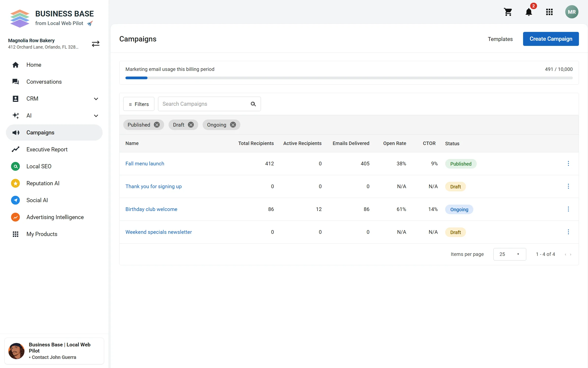Select Campaigns in the sidebar
This screenshot has width=588, height=368.
pyautogui.click(x=54, y=132)
